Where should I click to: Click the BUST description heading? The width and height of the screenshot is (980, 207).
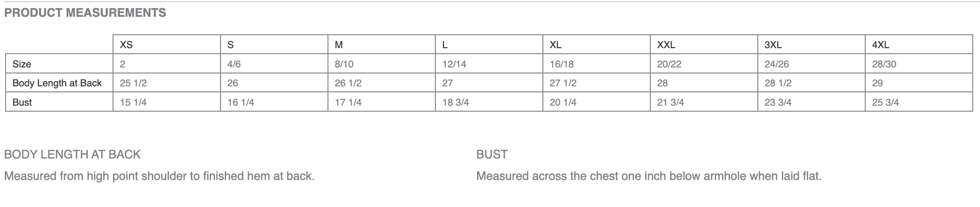pyautogui.click(x=492, y=154)
